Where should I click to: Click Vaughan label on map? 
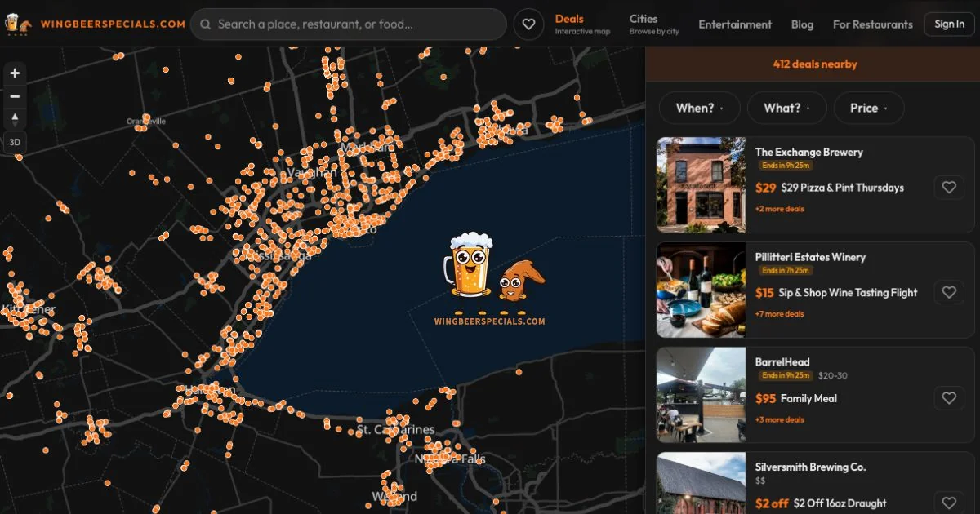(x=310, y=173)
